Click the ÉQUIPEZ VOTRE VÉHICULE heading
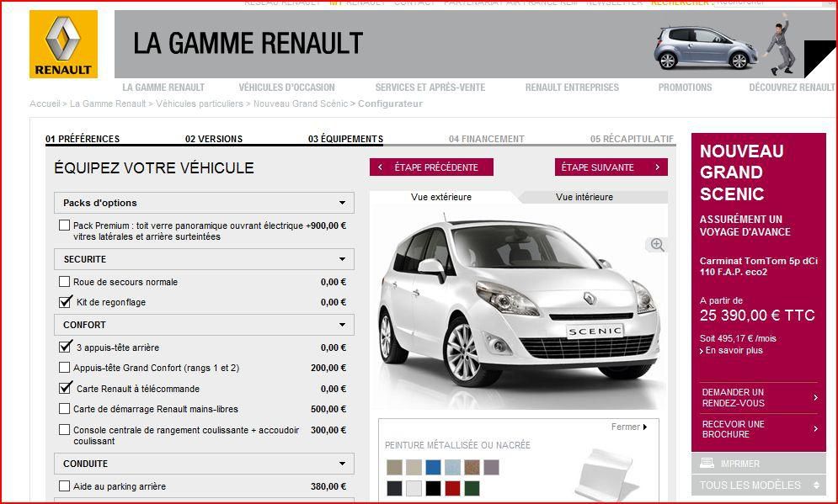This screenshot has width=838, height=504. [x=154, y=167]
